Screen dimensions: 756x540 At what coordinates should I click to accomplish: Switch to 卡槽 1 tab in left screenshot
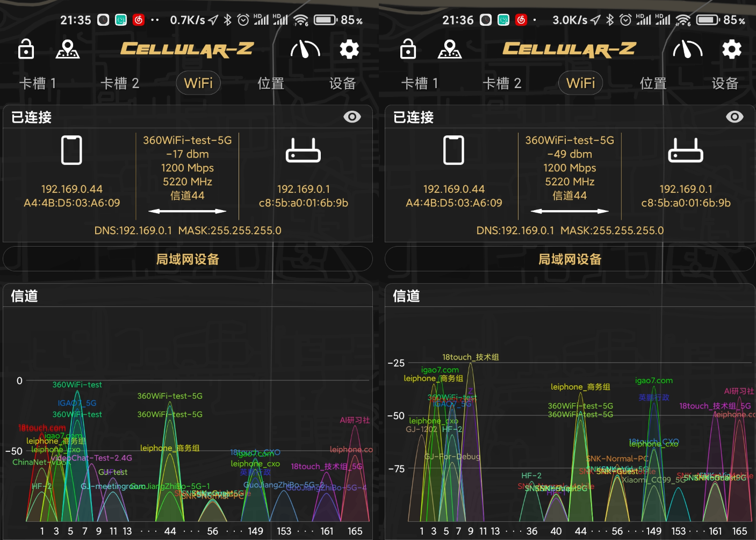point(38,83)
